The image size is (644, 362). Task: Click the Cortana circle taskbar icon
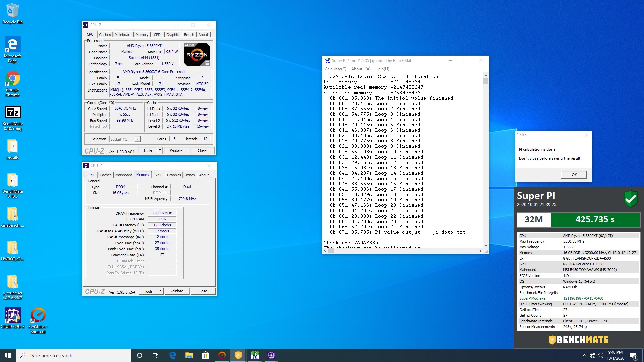click(140, 355)
